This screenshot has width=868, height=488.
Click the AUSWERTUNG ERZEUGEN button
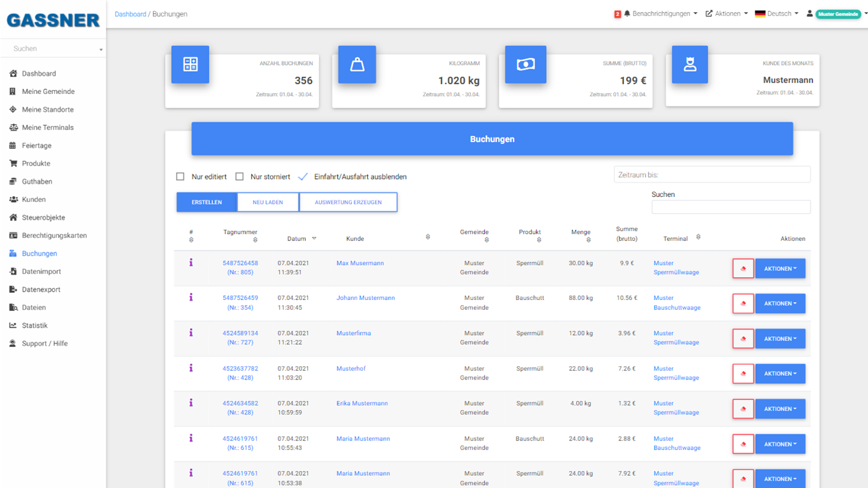tap(348, 202)
